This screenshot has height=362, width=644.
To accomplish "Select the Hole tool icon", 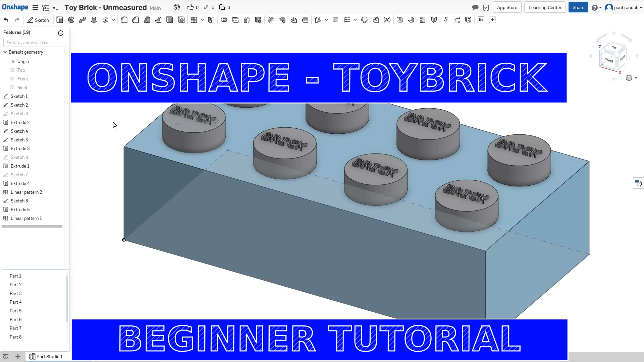I will coord(181,20).
